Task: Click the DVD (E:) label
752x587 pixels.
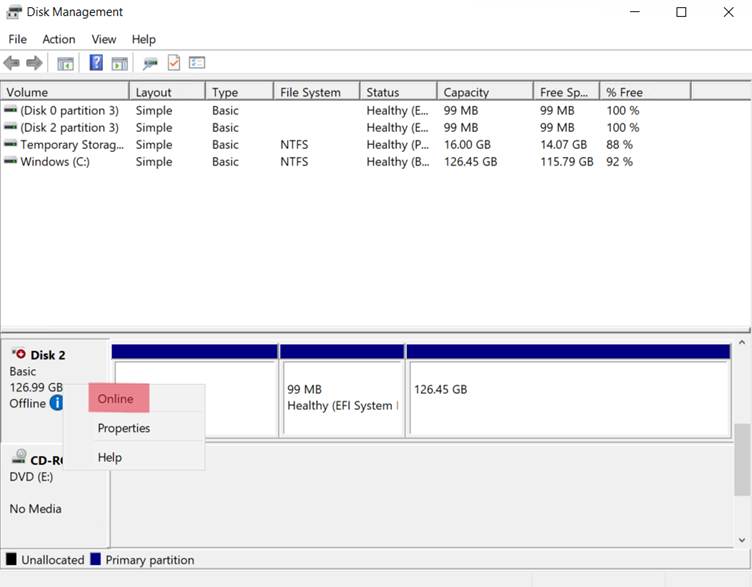Action: coord(31,477)
